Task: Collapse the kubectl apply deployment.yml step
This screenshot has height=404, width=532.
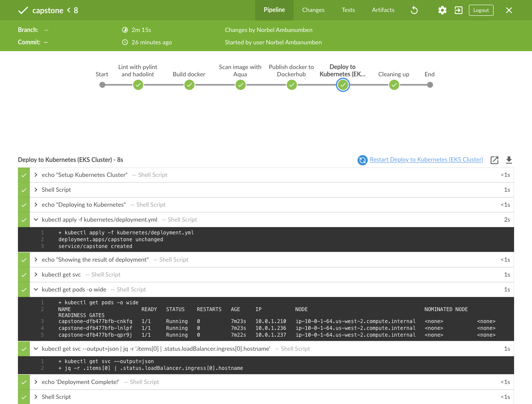Action: point(36,219)
